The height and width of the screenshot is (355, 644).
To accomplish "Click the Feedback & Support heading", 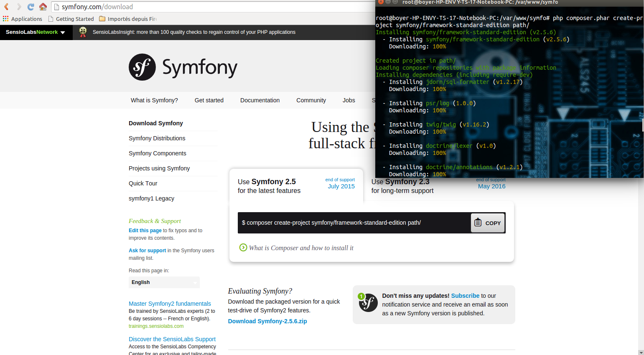I will coord(155,221).
